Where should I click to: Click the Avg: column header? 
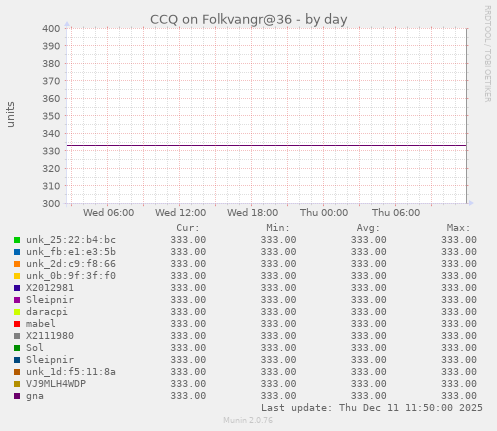click(368, 228)
